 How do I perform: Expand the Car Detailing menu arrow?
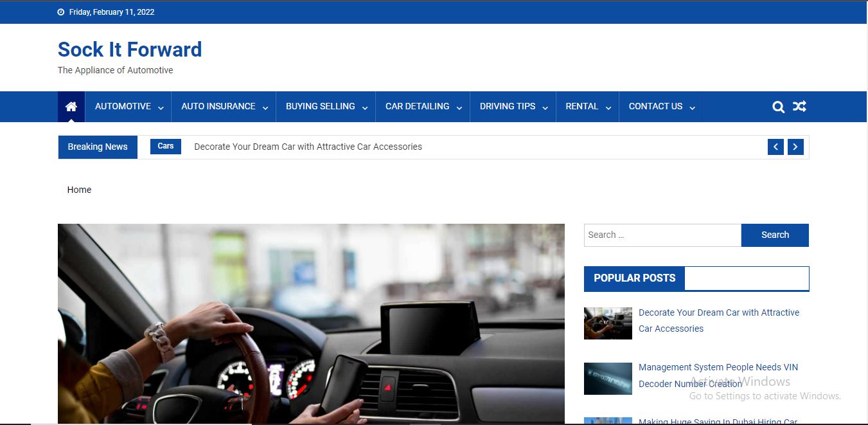[x=459, y=108]
